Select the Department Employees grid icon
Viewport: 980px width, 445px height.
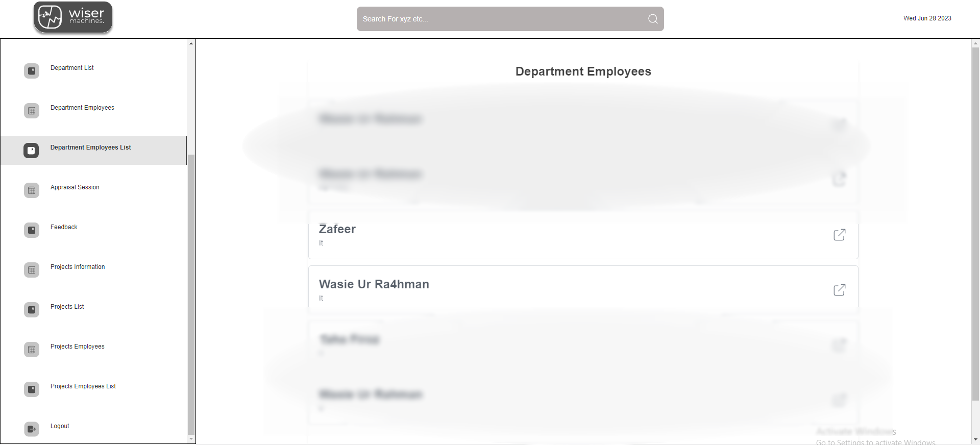pyautogui.click(x=31, y=111)
